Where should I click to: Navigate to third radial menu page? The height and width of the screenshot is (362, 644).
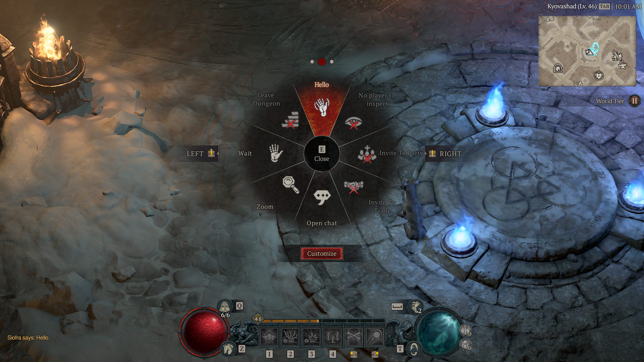pos(331,61)
